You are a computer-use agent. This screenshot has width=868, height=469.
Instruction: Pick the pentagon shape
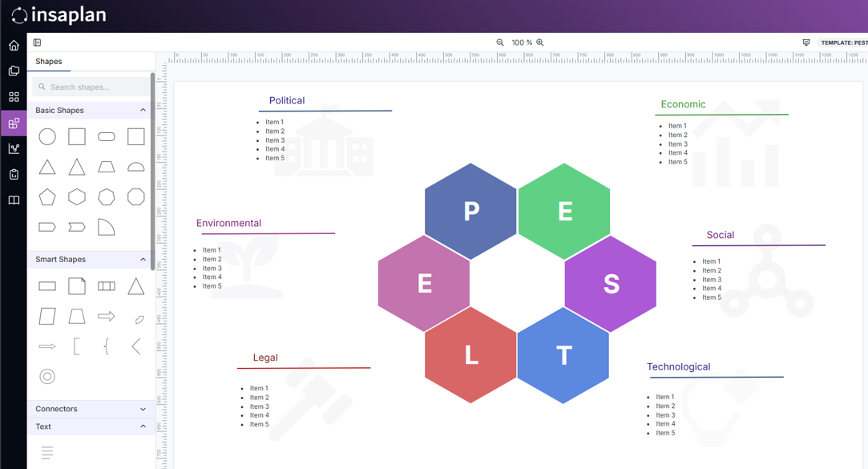point(47,197)
